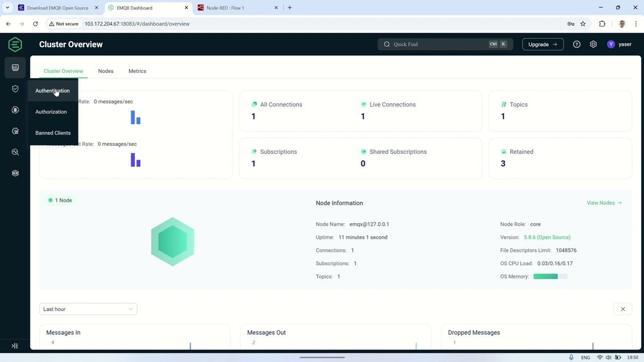Click the search magnifier in Quick Find
644x362 pixels.
point(387,44)
